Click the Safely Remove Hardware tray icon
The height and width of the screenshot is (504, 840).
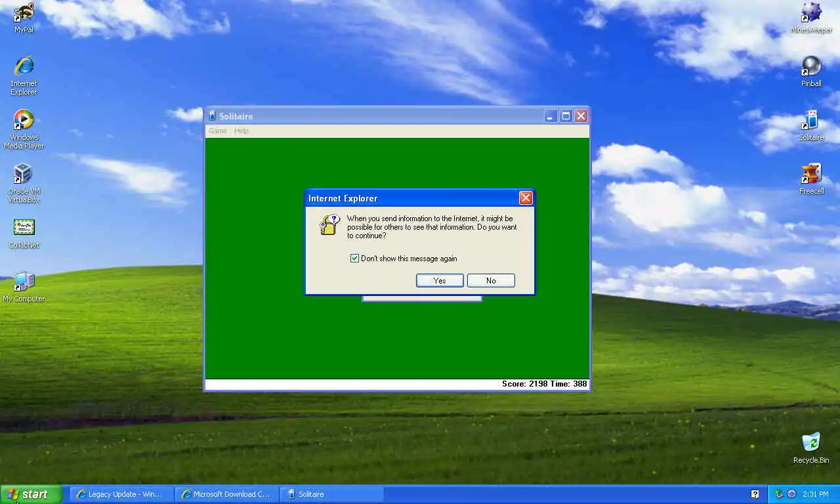[x=780, y=494]
